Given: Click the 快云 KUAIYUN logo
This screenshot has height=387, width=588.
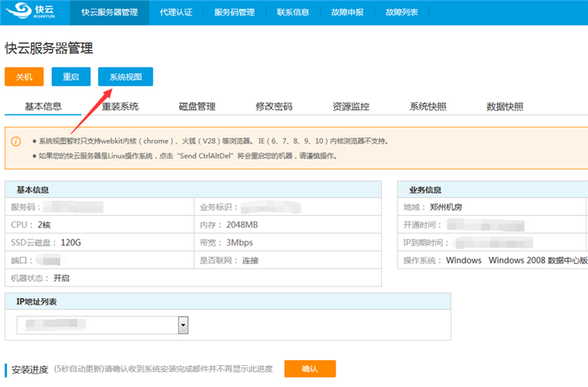Looking at the screenshot, I should point(33,13).
